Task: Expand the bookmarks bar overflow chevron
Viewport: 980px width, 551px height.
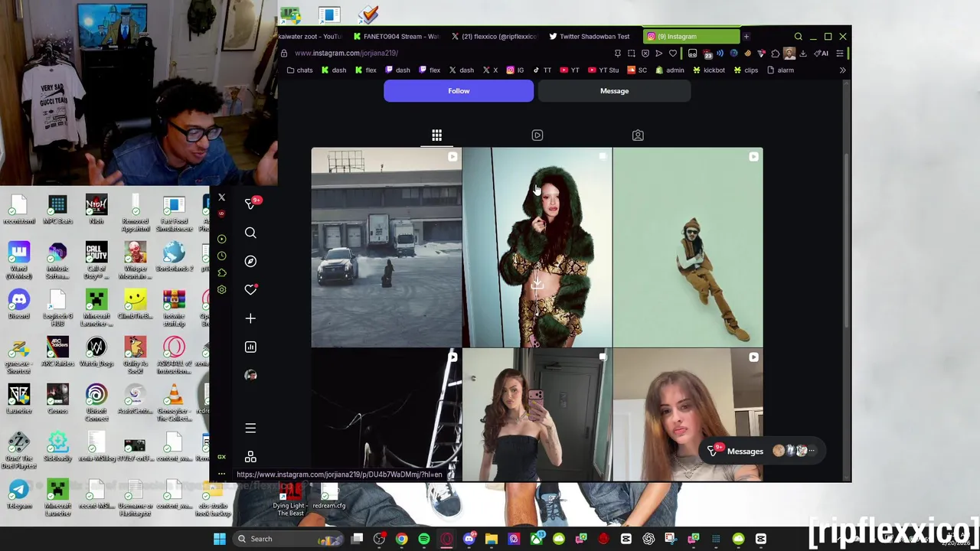Action: tap(842, 70)
